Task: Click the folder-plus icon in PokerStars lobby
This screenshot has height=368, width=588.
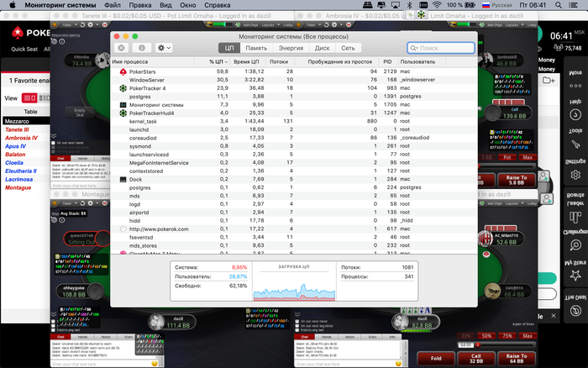Action: coord(549,80)
